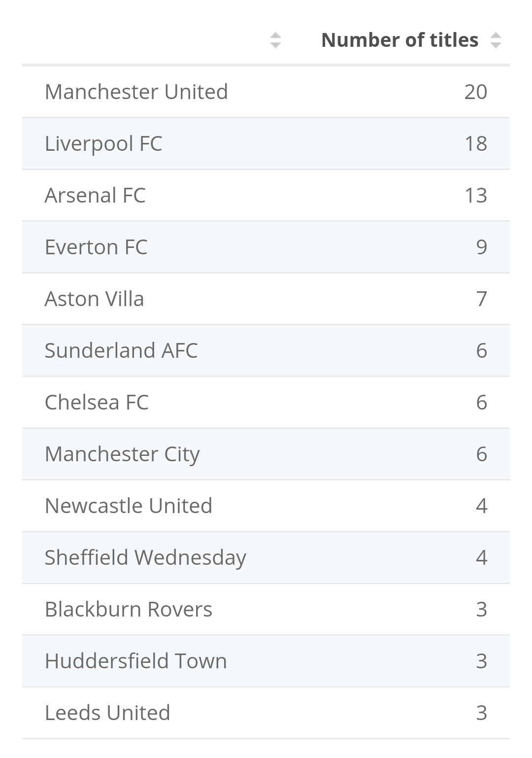Click Liverpool's title count 18
532x758 pixels.
click(x=475, y=144)
